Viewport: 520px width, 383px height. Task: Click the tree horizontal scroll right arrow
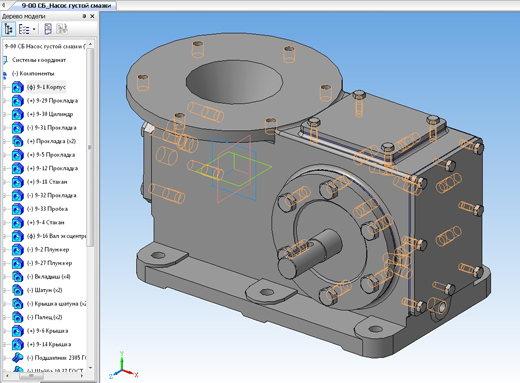pos(82,376)
